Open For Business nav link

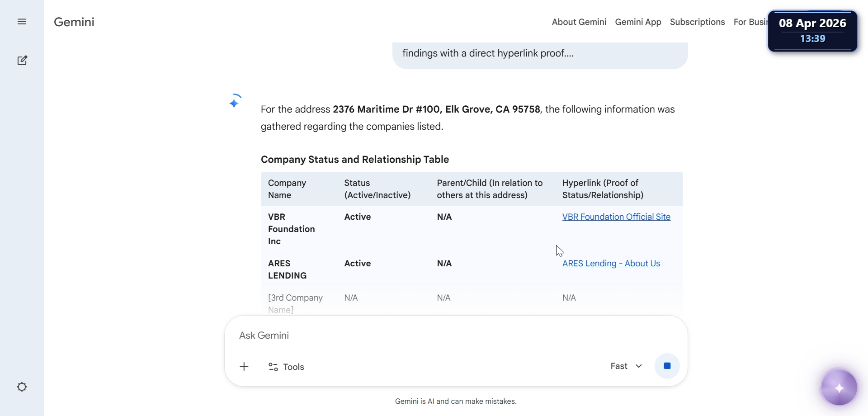(750, 22)
